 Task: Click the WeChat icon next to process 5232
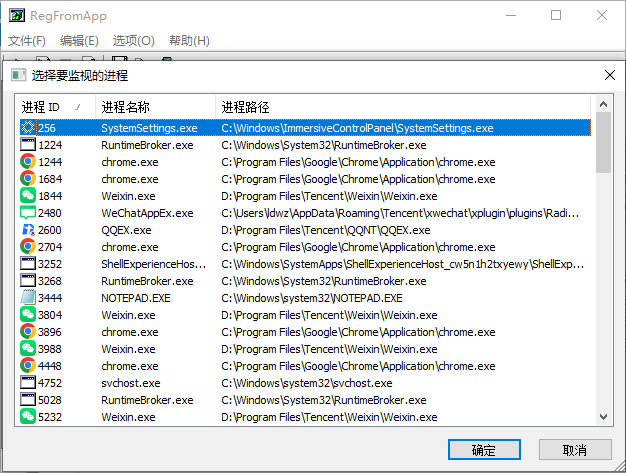(28, 417)
